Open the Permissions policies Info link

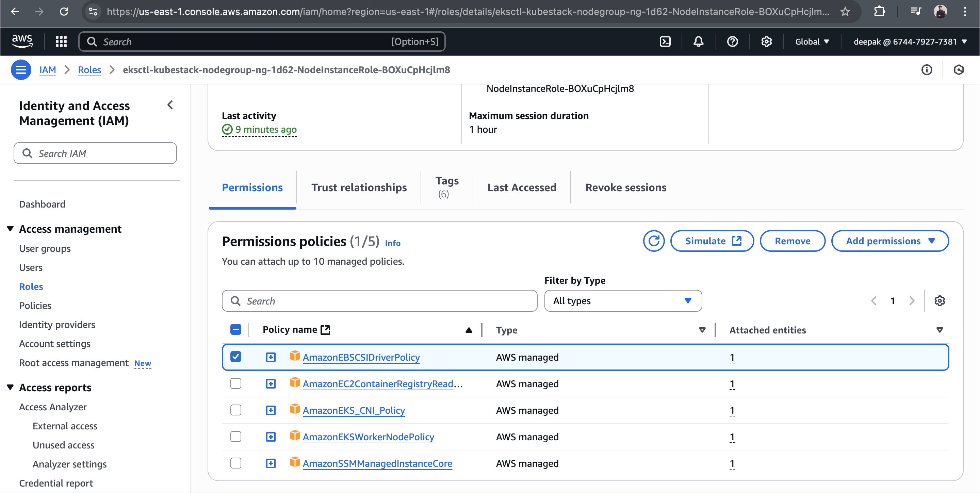[x=392, y=243]
